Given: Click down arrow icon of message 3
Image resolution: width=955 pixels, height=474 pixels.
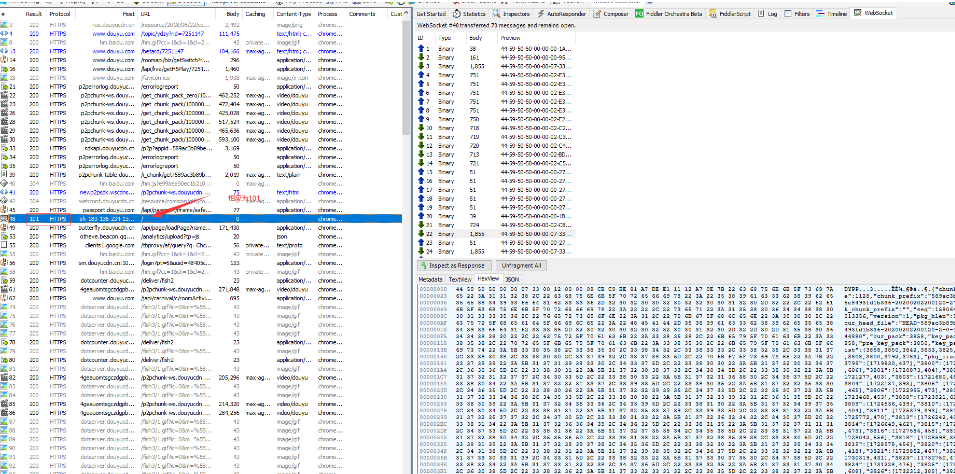Looking at the screenshot, I should (420, 66).
